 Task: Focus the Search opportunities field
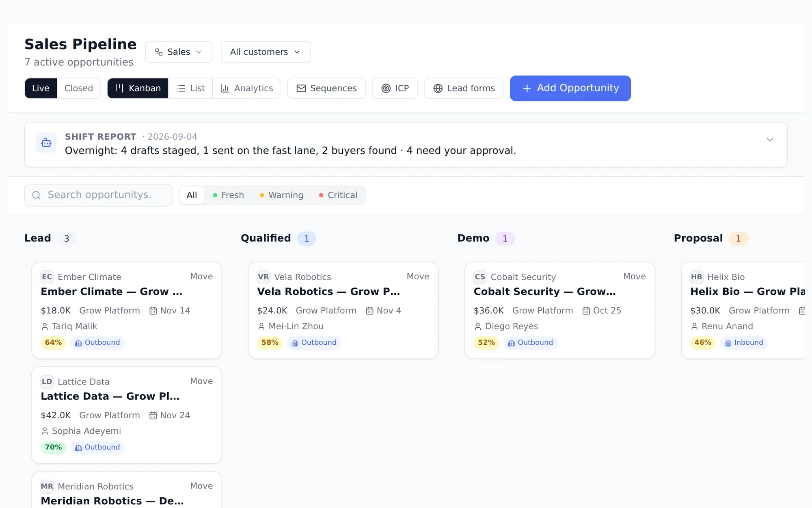tap(98, 195)
